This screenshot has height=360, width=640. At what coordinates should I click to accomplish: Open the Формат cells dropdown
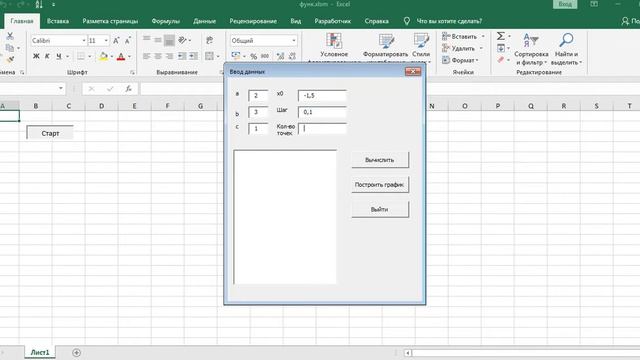point(460,60)
